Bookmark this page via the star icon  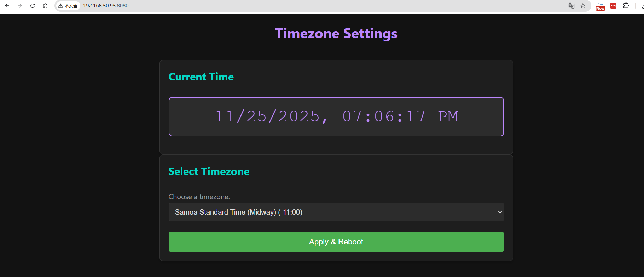[x=583, y=6]
